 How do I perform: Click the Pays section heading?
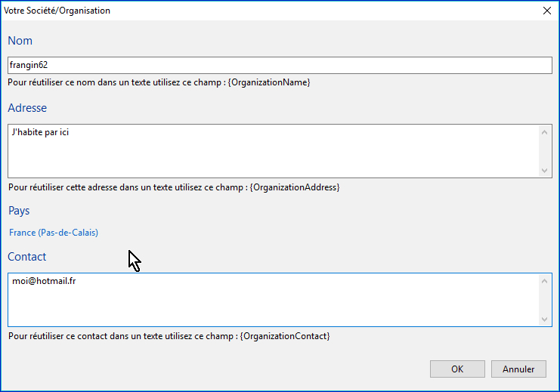20,211
